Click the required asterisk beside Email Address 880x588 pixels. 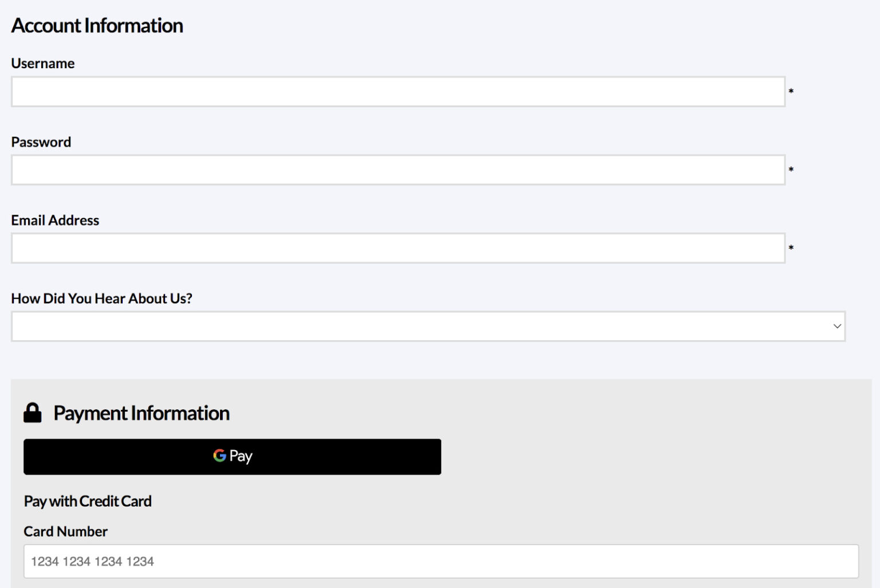pyautogui.click(x=791, y=248)
